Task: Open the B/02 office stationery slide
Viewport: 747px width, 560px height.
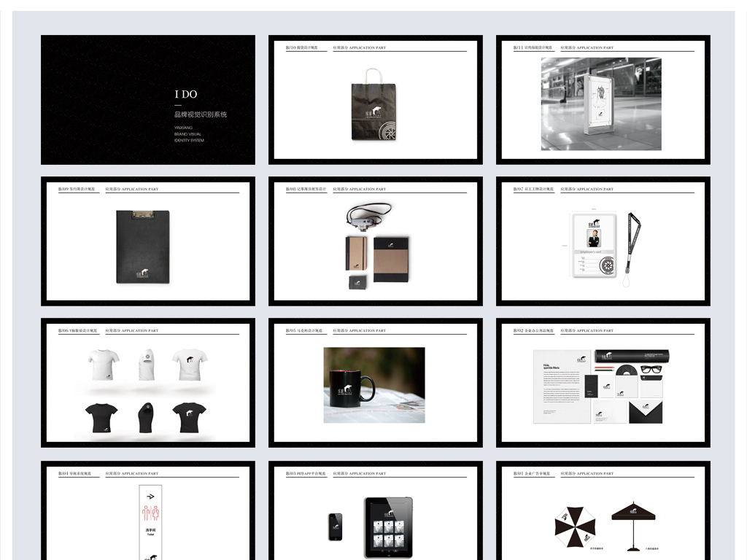Action: (603, 382)
